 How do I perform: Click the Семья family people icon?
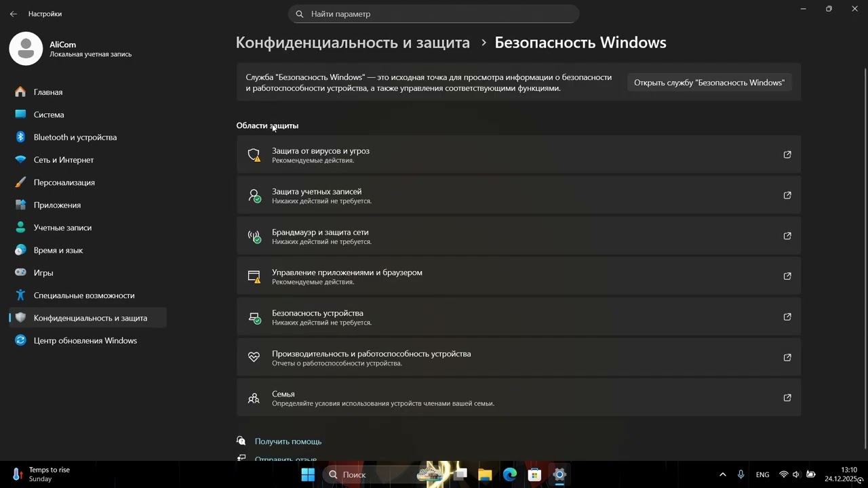(254, 398)
